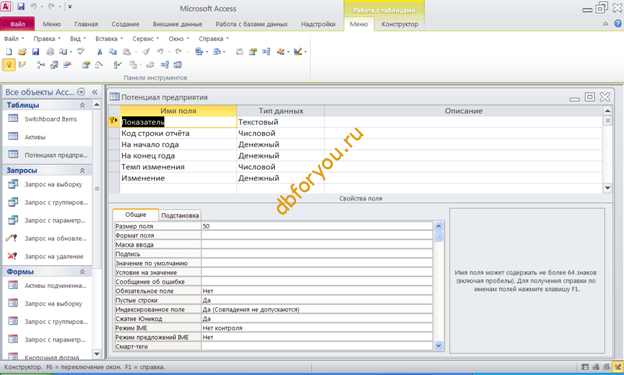This screenshot has width=624, height=375.
Task: Click the Индексированное поле value field
Action: coord(317,309)
